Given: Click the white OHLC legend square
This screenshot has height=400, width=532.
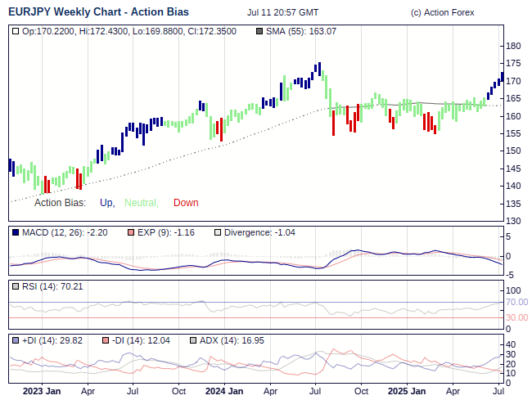Looking at the screenshot, I should pos(16,31).
